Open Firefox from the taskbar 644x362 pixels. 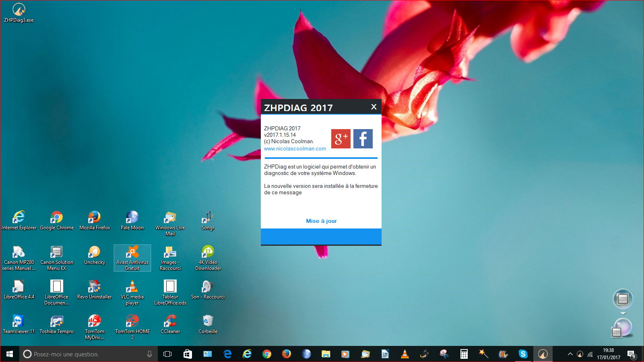click(287, 354)
